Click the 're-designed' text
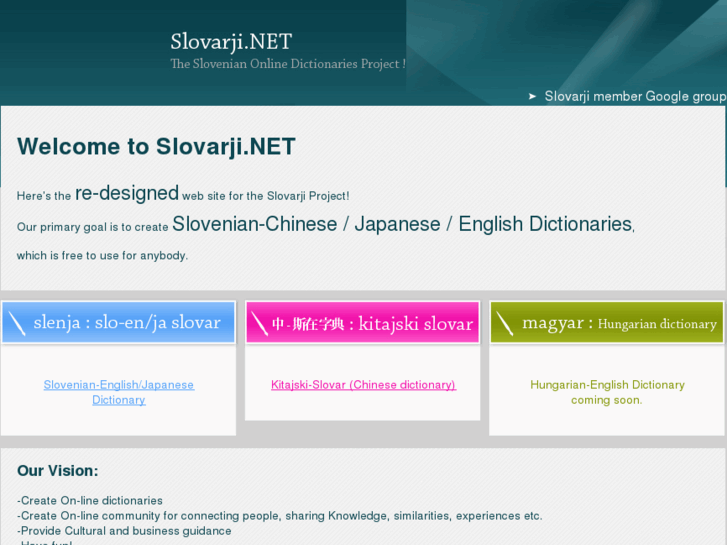Image resolution: width=727 pixels, height=545 pixels. 127,193
